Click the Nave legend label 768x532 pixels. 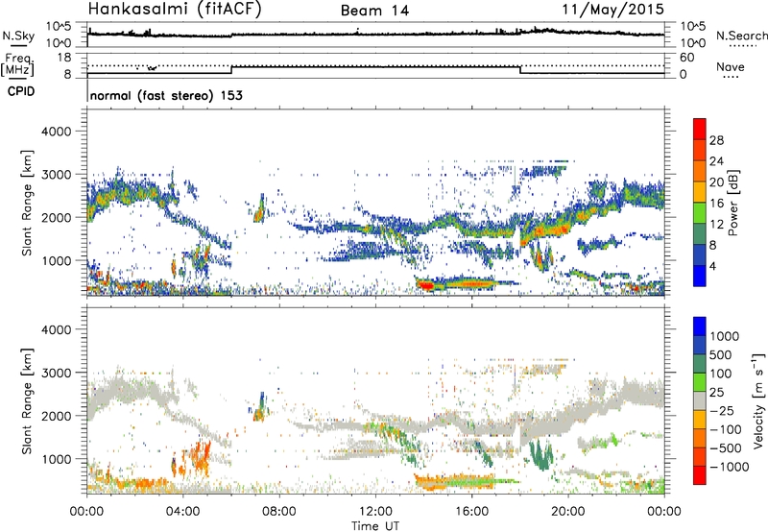(731, 67)
